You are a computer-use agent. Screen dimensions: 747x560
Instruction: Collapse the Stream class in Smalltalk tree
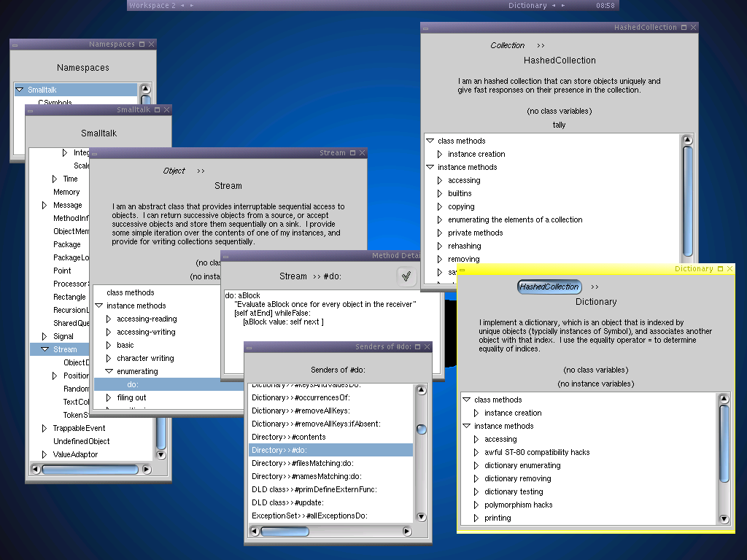[44, 349]
